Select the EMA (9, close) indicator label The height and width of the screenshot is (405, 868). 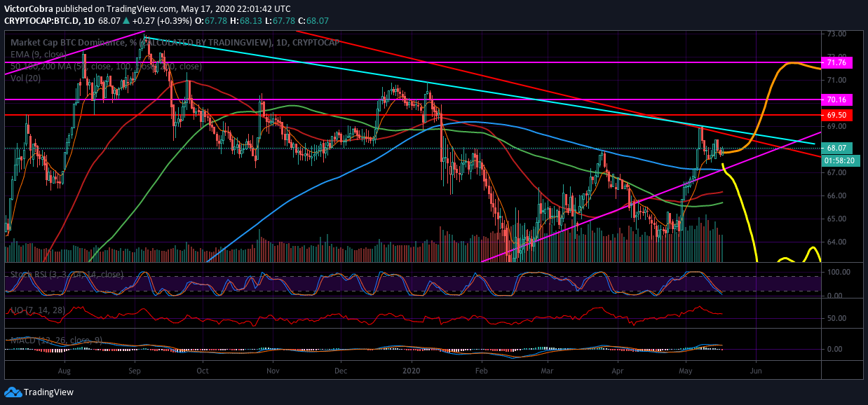[38, 55]
